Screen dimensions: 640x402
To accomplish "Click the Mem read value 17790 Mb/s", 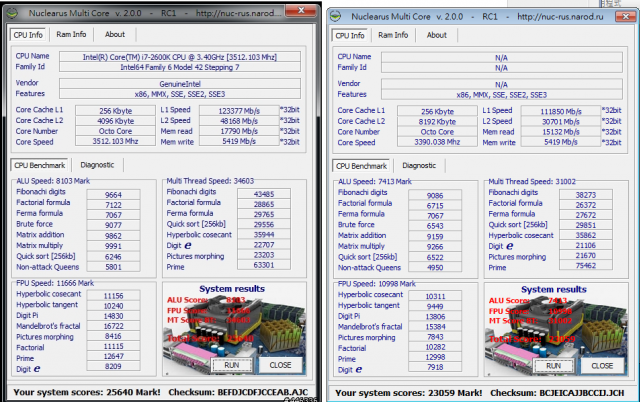I will [x=239, y=131].
